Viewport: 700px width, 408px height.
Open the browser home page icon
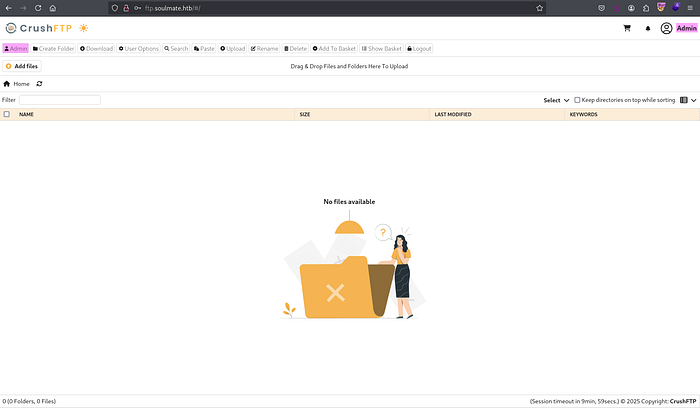click(x=53, y=8)
